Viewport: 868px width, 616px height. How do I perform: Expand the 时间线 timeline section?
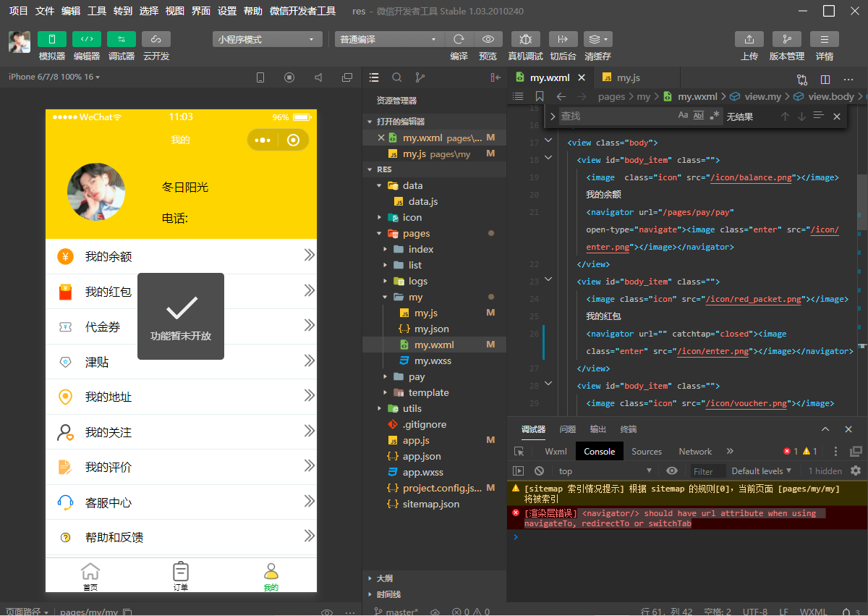434,594
